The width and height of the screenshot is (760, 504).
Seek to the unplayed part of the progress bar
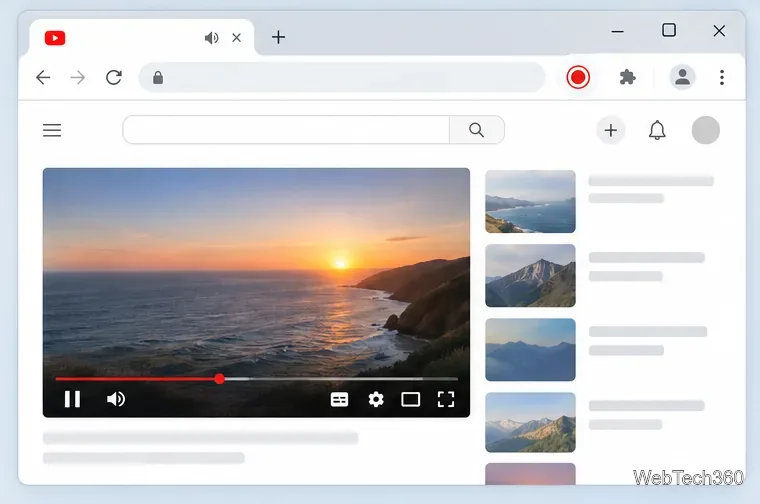pyautogui.click(x=341, y=378)
